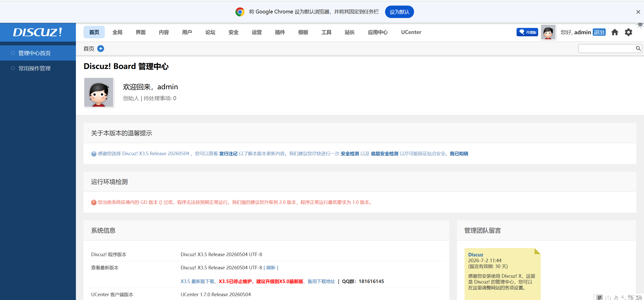Click the 简 simplified/traditional IME icon
644x300 pixels.
631,297
